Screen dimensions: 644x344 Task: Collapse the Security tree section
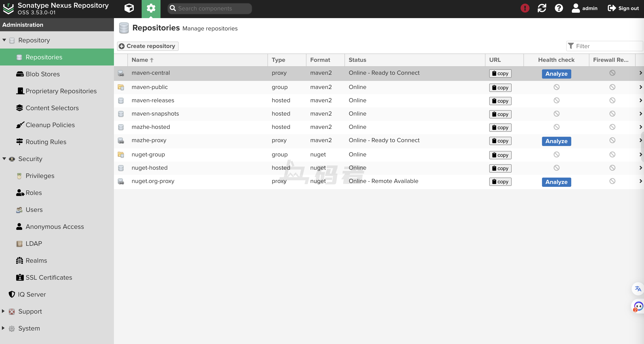coord(4,159)
